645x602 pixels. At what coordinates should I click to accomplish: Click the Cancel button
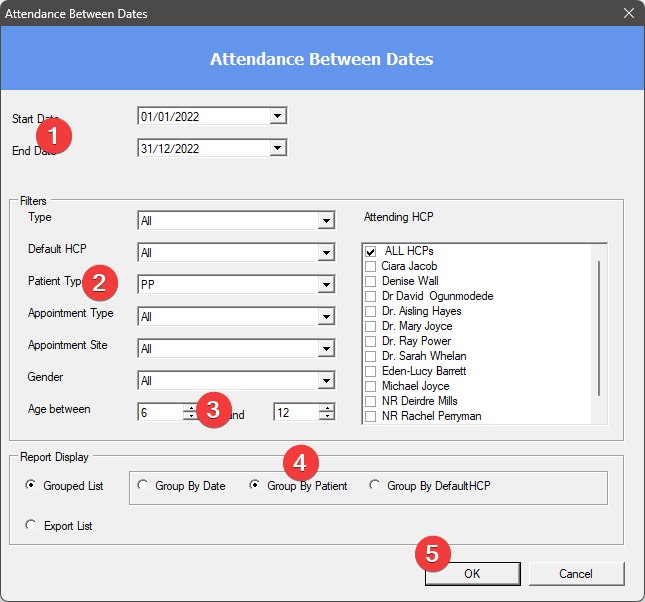[576, 574]
